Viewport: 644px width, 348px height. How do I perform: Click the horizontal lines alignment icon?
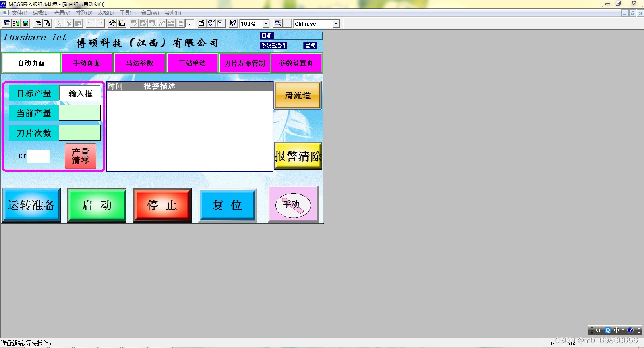click(171, 23)
